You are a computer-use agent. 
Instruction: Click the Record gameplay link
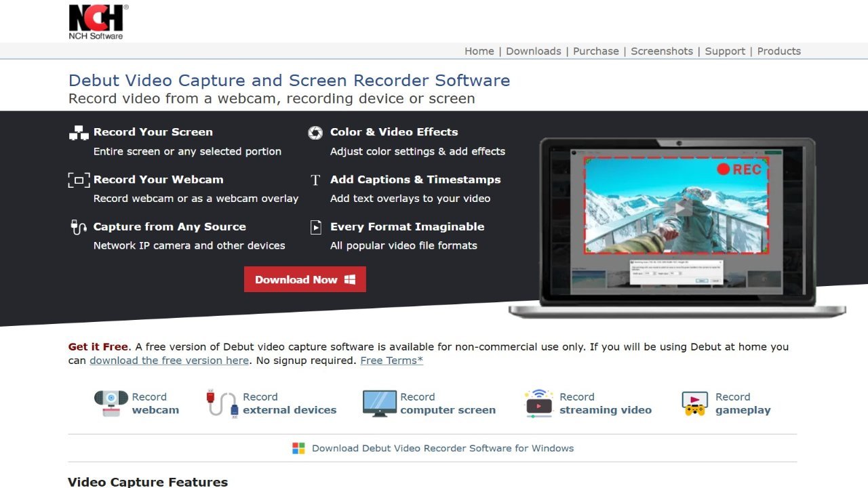[x=743, y=403]
